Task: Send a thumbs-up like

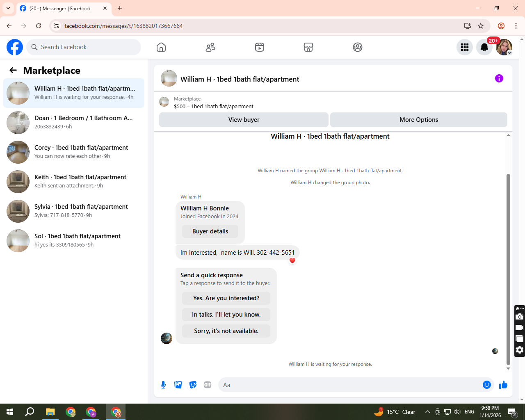Action: [x=503, y=385]
